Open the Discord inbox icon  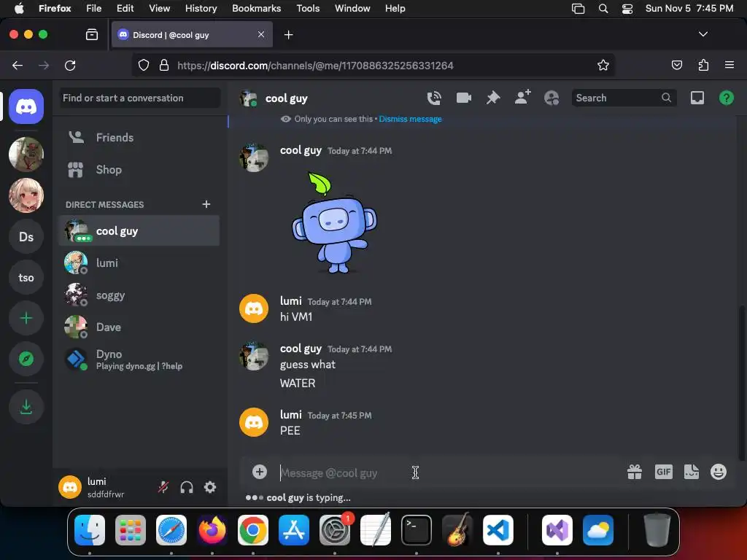coord(697,98)
